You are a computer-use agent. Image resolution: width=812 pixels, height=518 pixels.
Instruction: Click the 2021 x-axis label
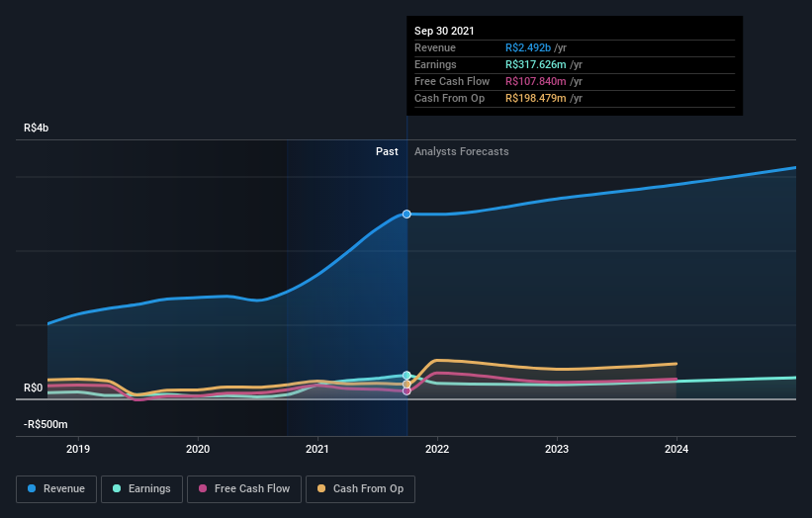[317, 449]
